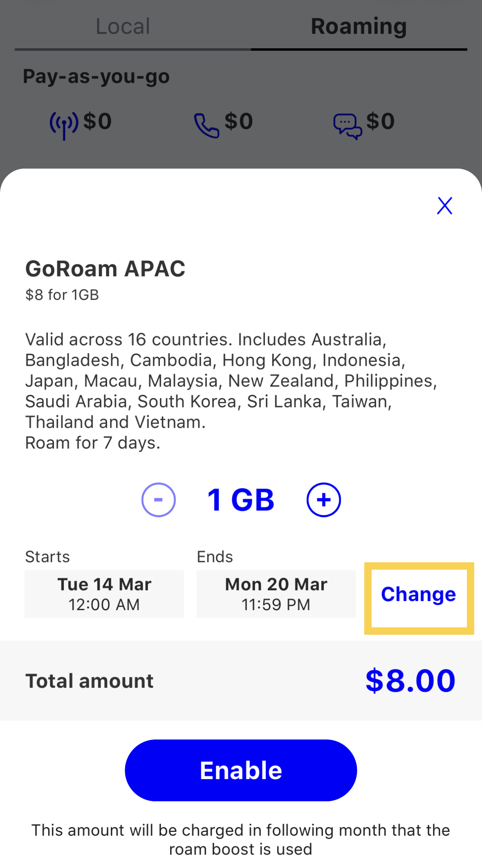Tap the $8.00 total amount
Screen dimensions: 482x868
click(410, 681)
